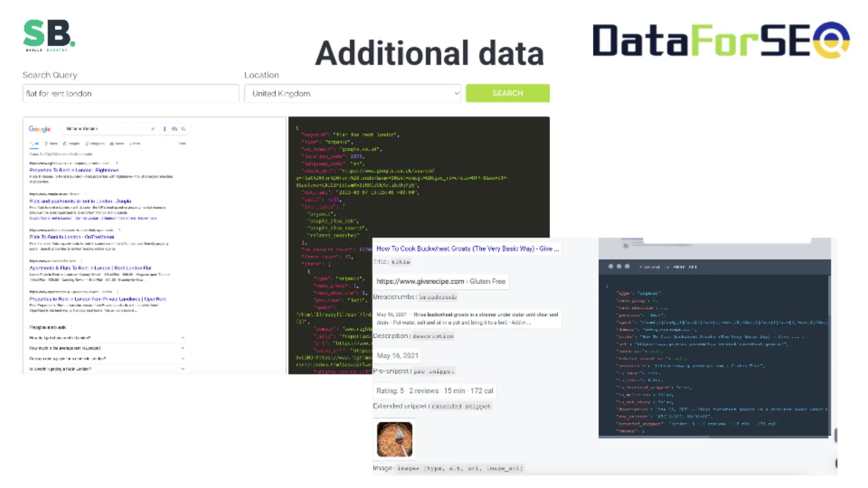Select the News tab in Google results

(117, 144)
